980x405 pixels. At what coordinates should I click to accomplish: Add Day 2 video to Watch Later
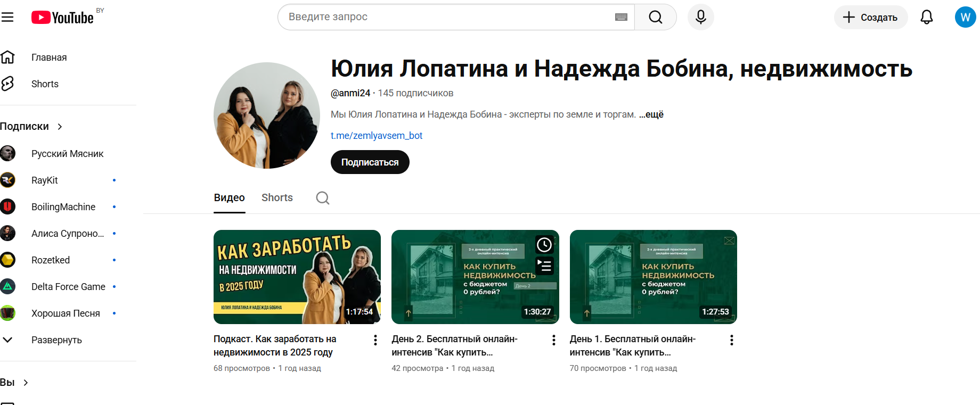tap(544, 245)
